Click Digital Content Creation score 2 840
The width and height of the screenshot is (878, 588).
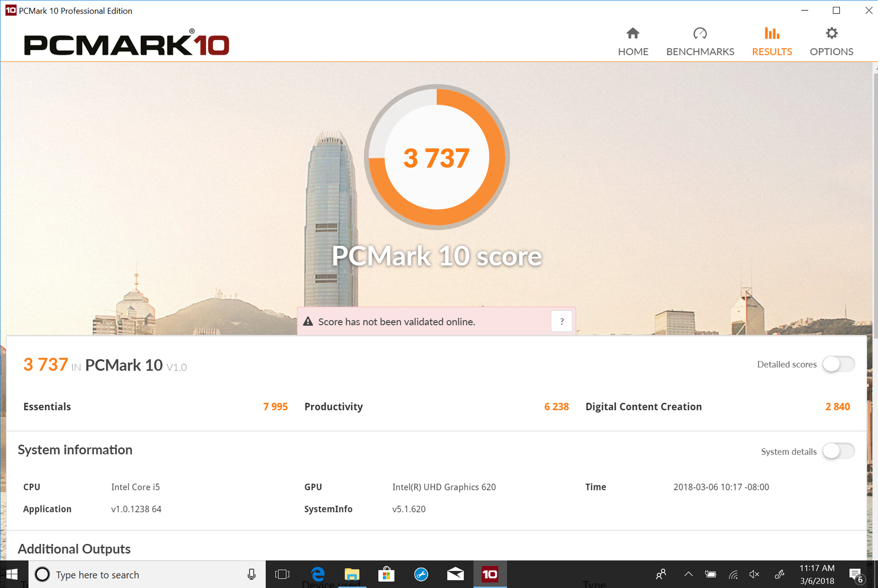[837, 407]
